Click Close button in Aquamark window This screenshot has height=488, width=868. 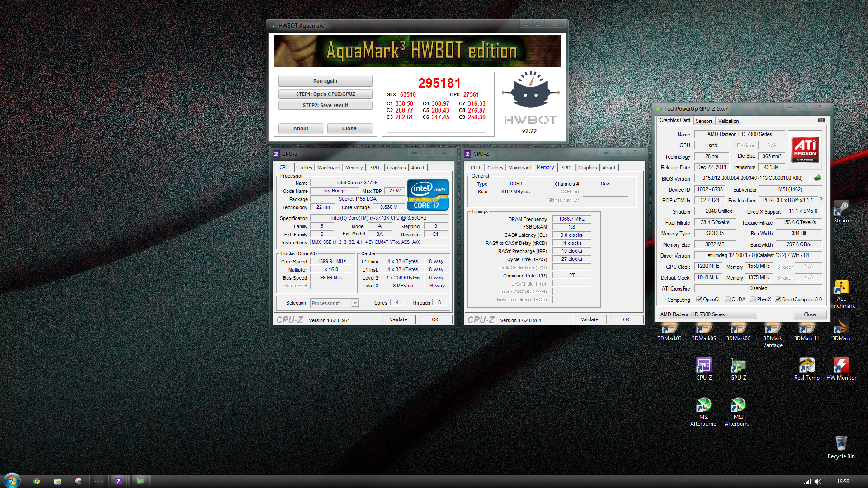[x=349, y=128]
